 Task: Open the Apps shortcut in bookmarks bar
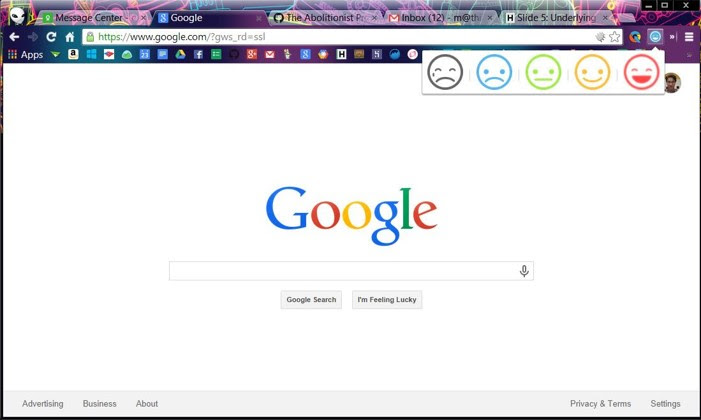[25, 55]
